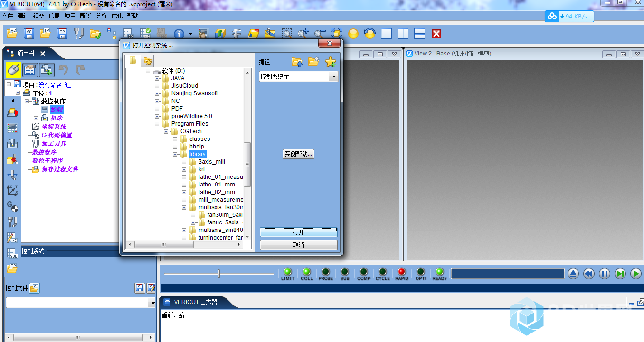Toggle the mouse pick mode icon in project tree
This screenshot has width=644, height=342.
(13, 70)
